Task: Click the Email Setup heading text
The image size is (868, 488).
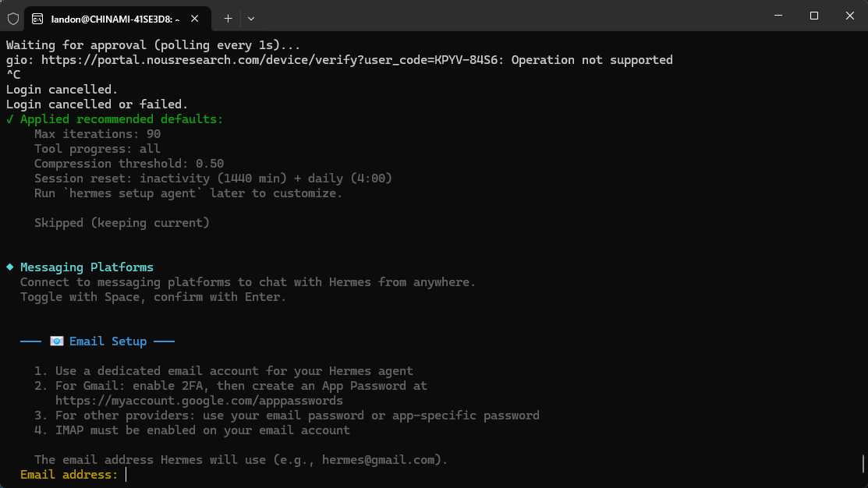Action: (x=108, y=341)
